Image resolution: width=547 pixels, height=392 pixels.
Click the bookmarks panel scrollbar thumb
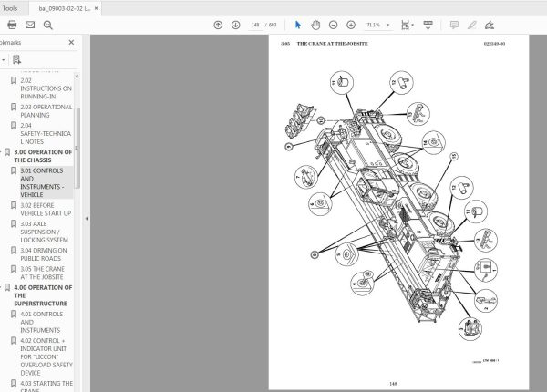click(77, 148)
